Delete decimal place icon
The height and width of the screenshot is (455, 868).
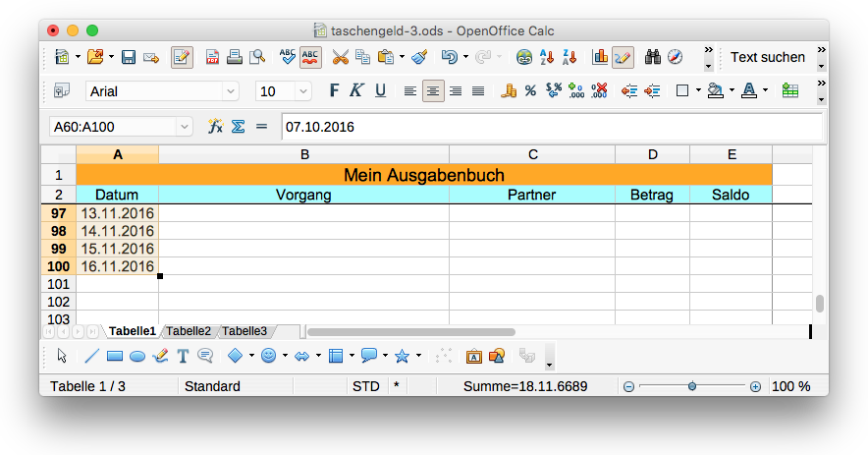click(x=599, y=90)
